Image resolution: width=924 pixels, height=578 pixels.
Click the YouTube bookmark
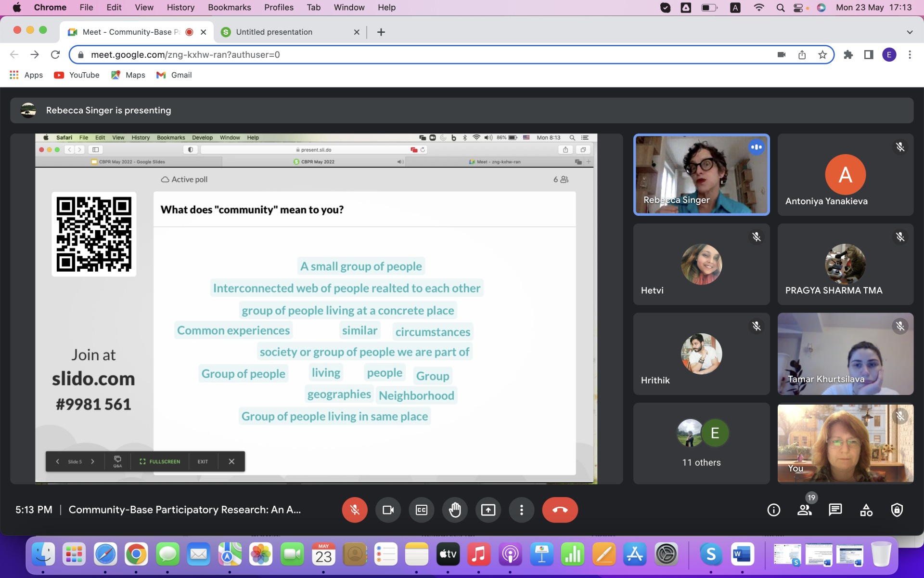coord(77,75)
